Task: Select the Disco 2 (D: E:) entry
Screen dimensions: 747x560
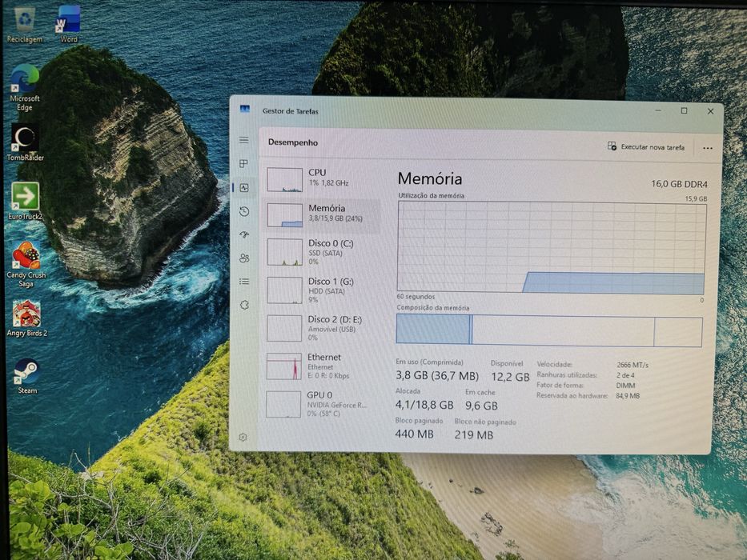Action: 322,328
